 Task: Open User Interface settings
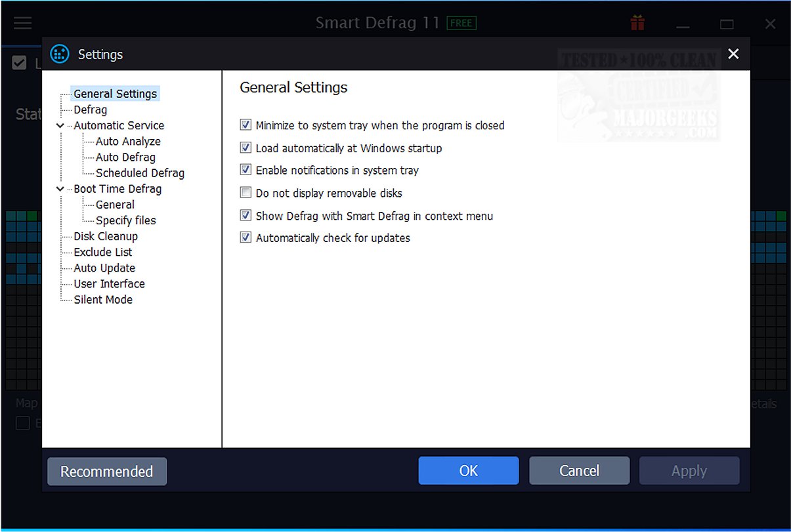tap(109, 283)
